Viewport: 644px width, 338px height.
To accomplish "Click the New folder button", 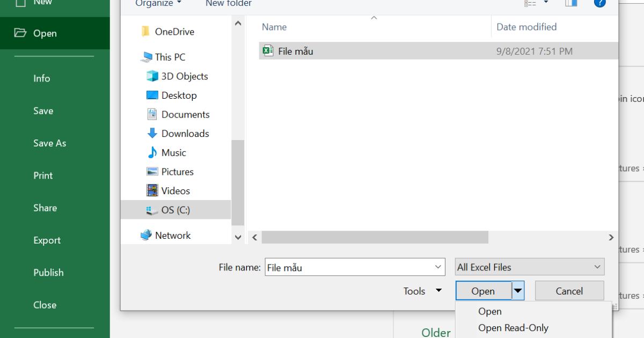I will point(229,4).
